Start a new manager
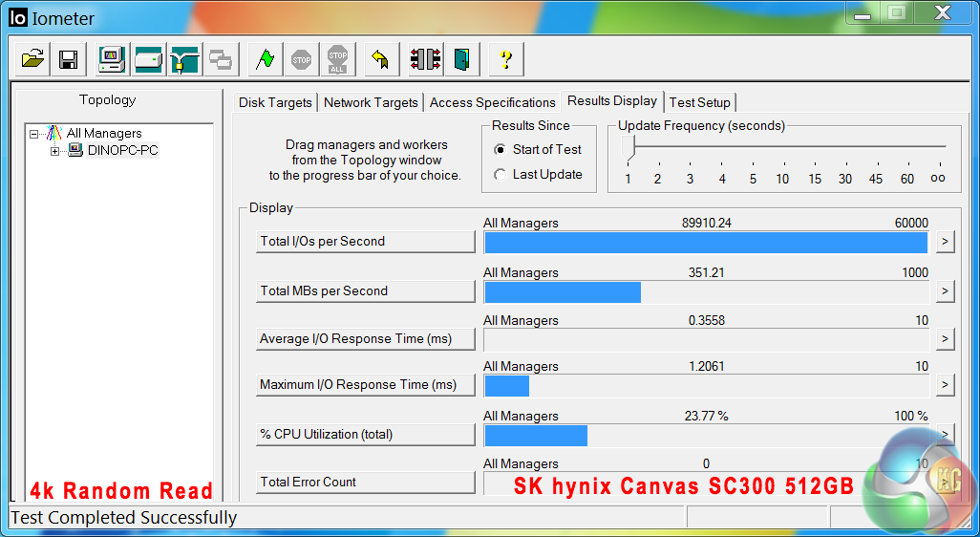Image resolution: width=980 pixels, height=537 pixels. coord(113,59)
